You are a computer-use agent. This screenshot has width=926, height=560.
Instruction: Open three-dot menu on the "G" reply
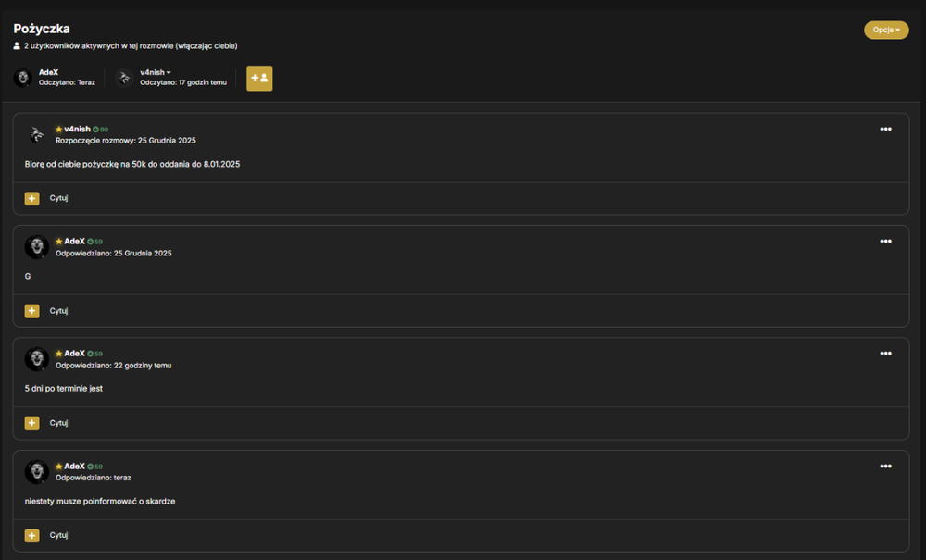pos(885,242)
